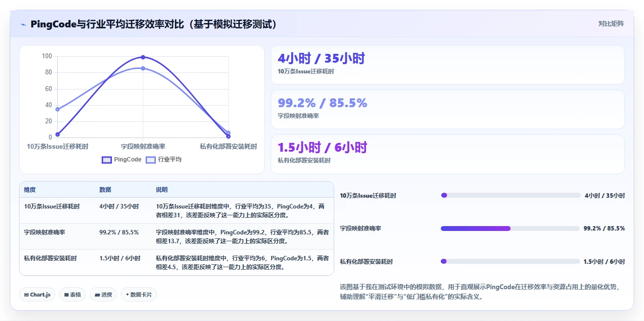Click the description mentioning 两者相差31
This screenshot has height=321, width=644.
coord(240,211)
